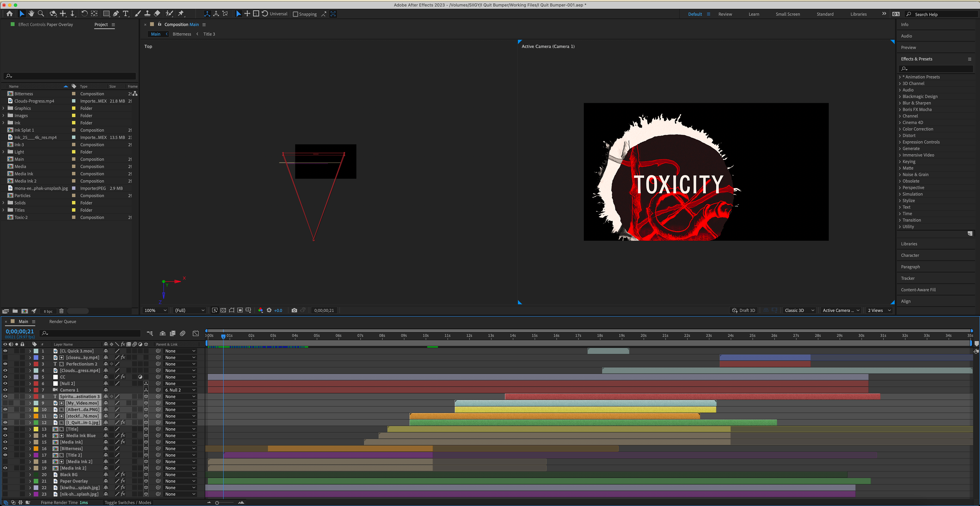Expand the Color Correction effects category
Screen dimensions: 980x506
[x=900, y=129]
